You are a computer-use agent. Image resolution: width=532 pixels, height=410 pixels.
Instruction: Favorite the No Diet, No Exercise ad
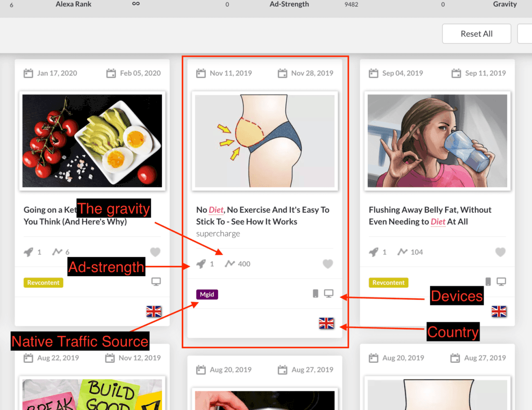(x=328, y=264)
